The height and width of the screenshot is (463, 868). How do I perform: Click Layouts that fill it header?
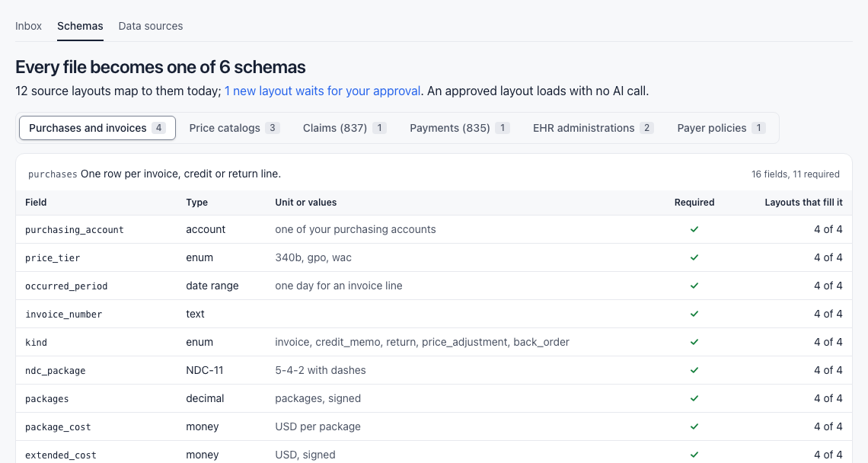[804, 202]
